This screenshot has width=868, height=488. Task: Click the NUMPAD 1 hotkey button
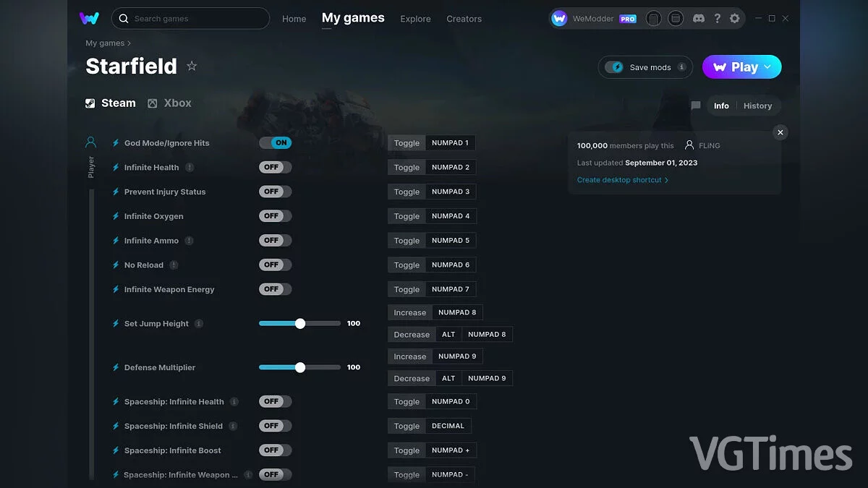pos(450,143)
